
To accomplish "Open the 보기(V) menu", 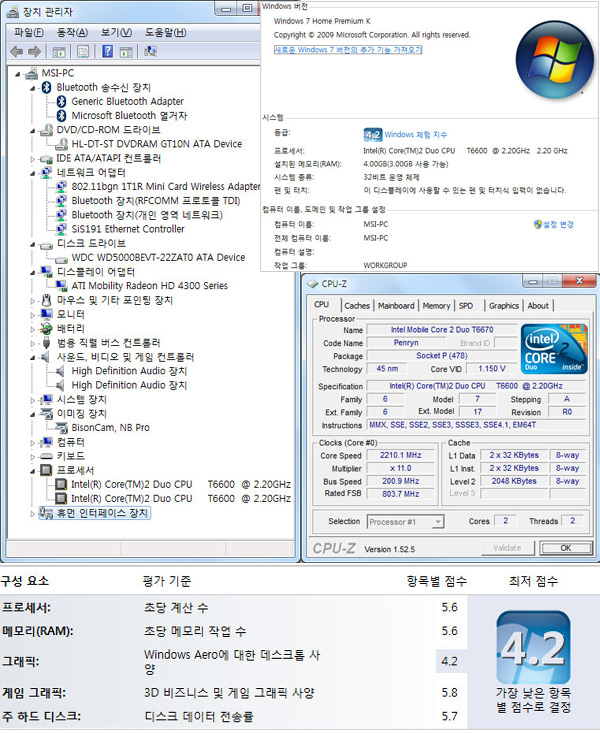I will pyautogui.click(x=116, y=32).
